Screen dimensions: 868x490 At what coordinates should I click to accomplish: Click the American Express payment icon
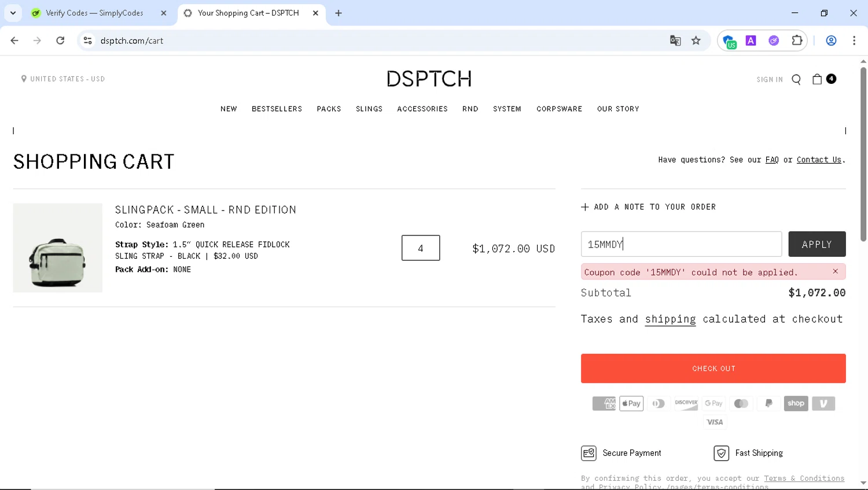tap(604, 403)
